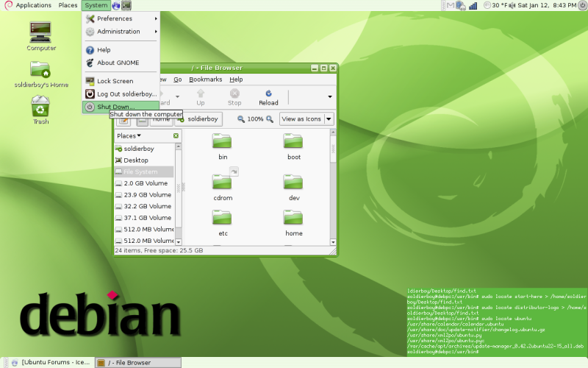Click the volume speaker icon

tap(512, 5)
